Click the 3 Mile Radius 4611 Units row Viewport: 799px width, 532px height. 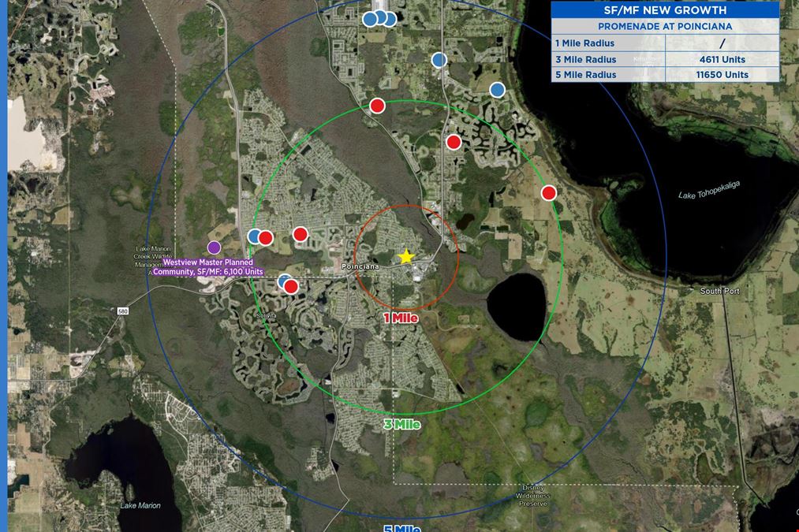[665, 60]
